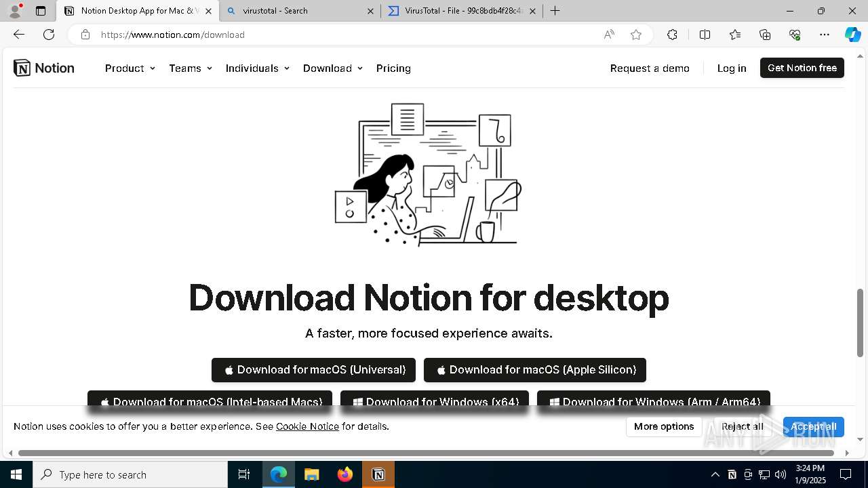
Task: Open Microsoft Edge from the taskbar
Action: pyautogui.click(x=279, y=474)
